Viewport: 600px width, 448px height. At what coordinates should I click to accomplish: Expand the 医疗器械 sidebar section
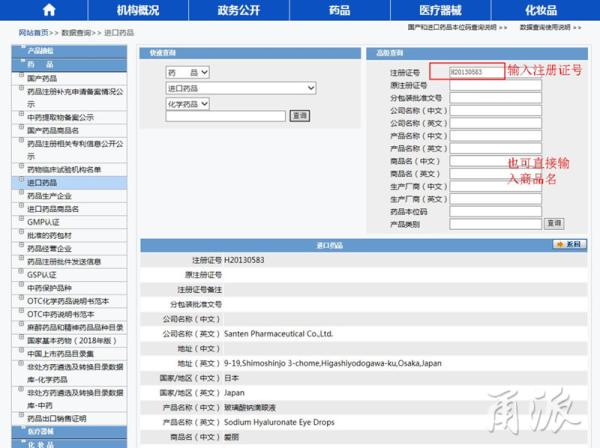click(x=69, y=432)
